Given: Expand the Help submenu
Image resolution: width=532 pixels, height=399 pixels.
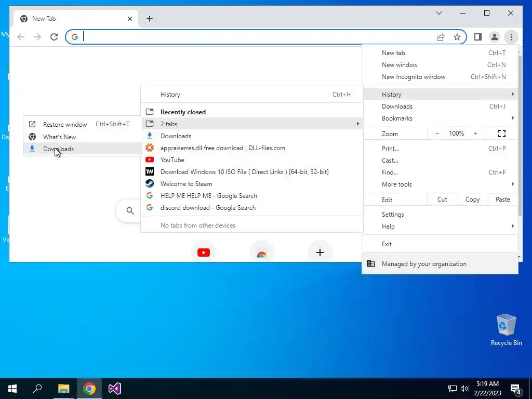Looking at the screenshot, I should (x=440, y=227).
